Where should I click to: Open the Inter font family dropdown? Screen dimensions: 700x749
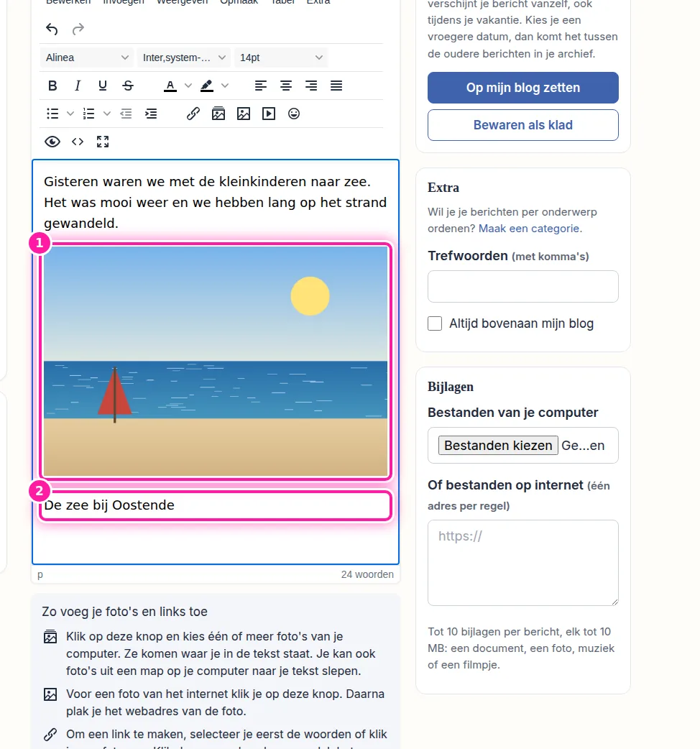pos(184,58)
